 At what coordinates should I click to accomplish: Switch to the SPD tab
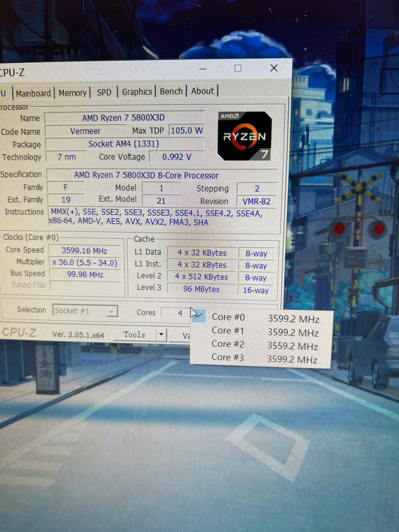(x=104, y=92)
